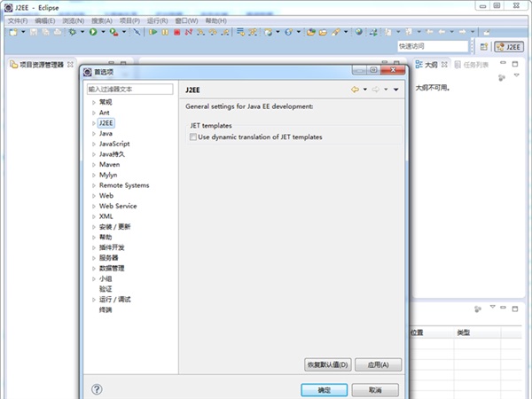532x399 pixels.
Task: Click the Step Over debug icon
Action: tap(213, 32)
